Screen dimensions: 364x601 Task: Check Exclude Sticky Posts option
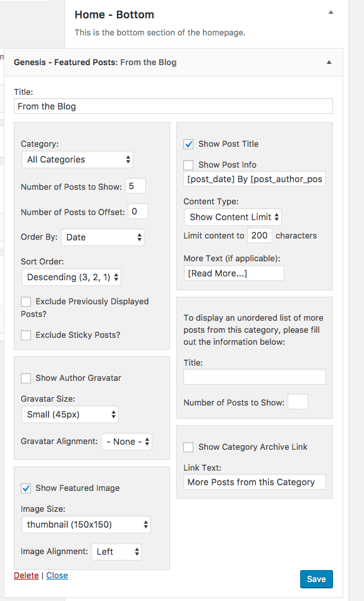[26, 335]
